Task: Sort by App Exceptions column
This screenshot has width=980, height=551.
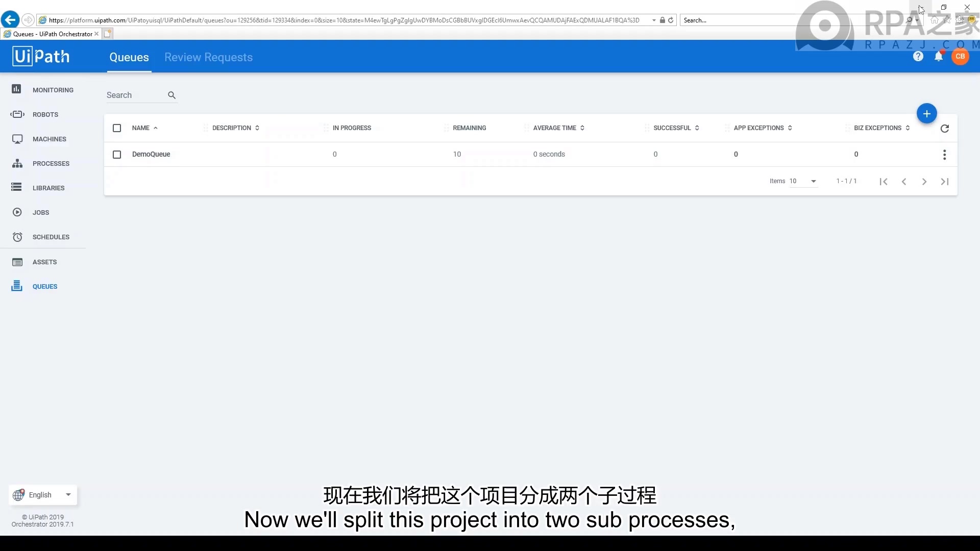Action: click(x=763, y=128)
